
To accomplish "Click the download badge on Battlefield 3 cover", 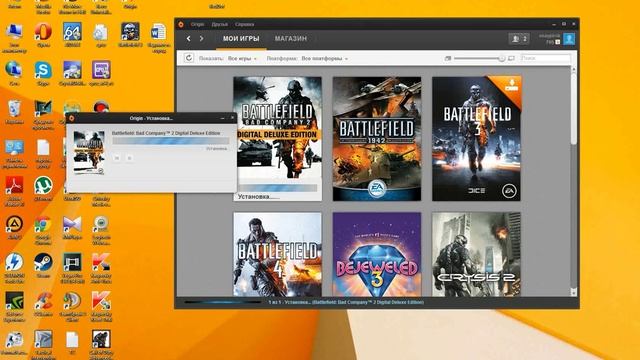I will [510, 86].
